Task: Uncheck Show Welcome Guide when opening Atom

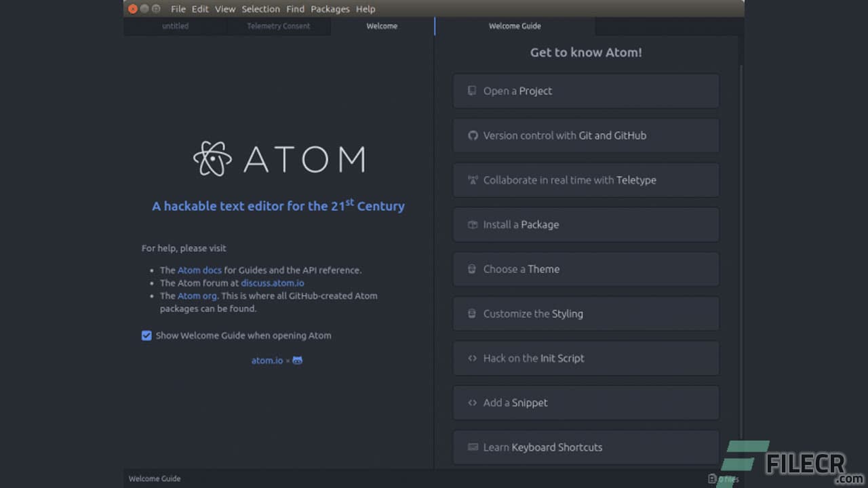Action: point(146,335)
